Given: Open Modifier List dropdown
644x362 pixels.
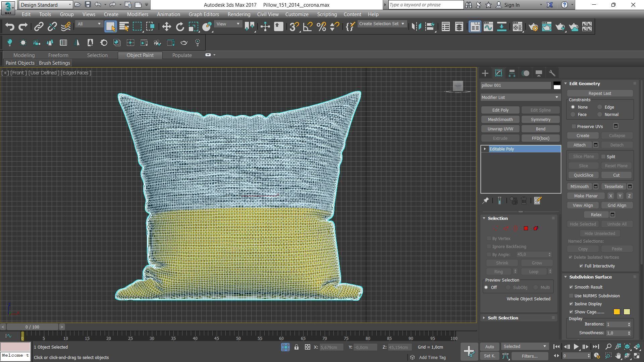Looking at the screenshot, I should click(x=520, y=98).
